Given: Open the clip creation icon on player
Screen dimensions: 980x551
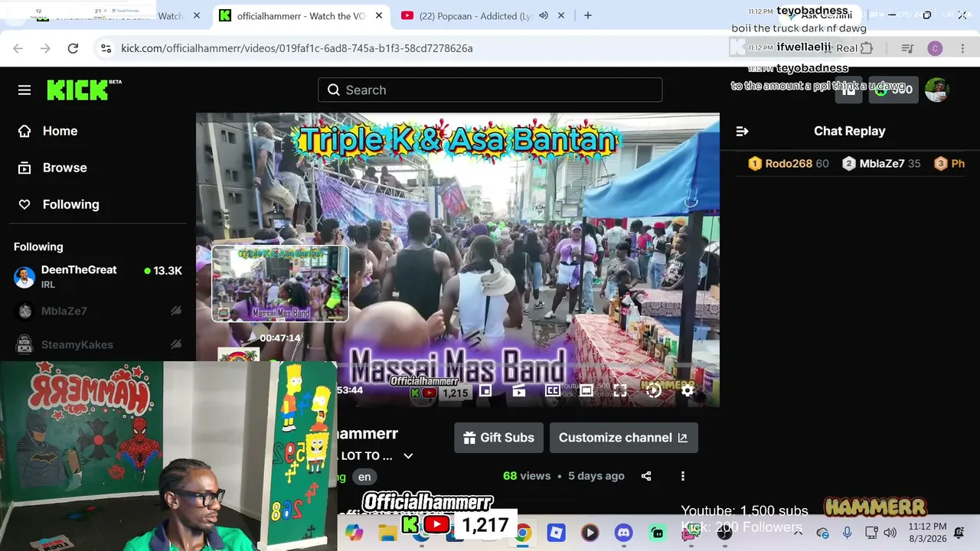Looking at the screenshot, I should pos(519,391).
